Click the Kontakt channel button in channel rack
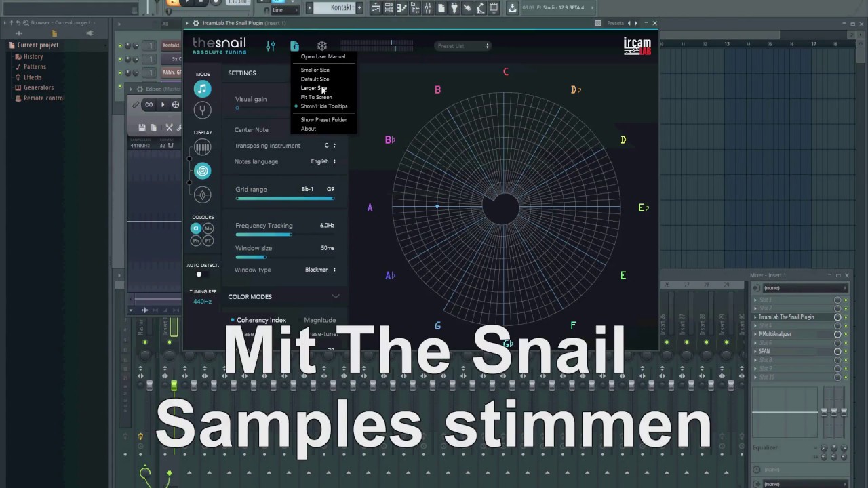This screenshot has height=488, width=868. coord(171,45)
